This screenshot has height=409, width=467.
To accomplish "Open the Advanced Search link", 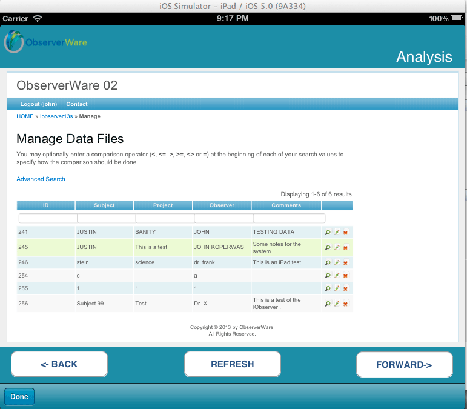I will pyautogui.click(x=41, y=179).
